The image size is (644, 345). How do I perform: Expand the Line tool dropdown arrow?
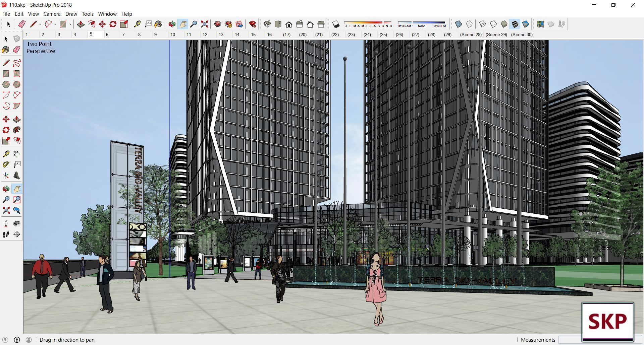click(x=40, y=24)
